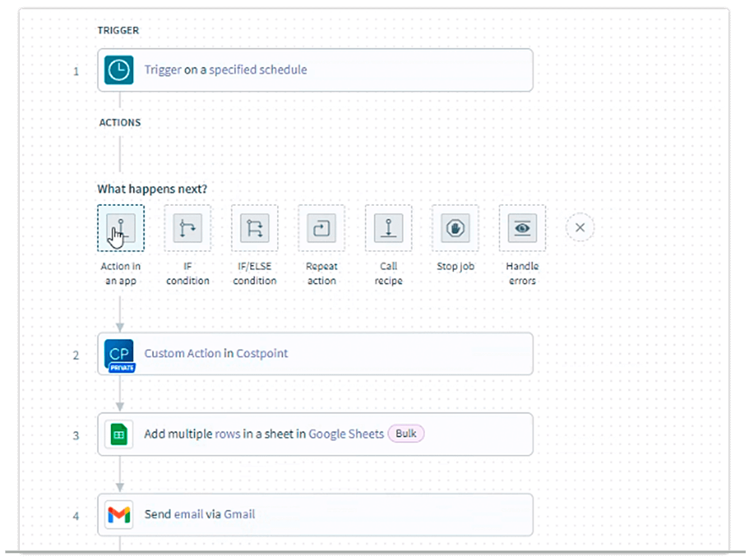Select the Action in an app icon
This screenshot has height=560, width=750.
pyautogui.click(x=121, y=228)
